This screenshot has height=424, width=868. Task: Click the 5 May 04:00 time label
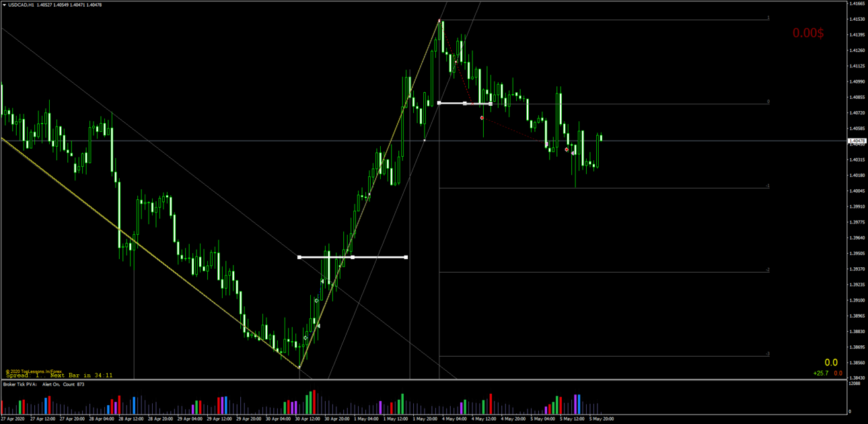pos(544,419)
